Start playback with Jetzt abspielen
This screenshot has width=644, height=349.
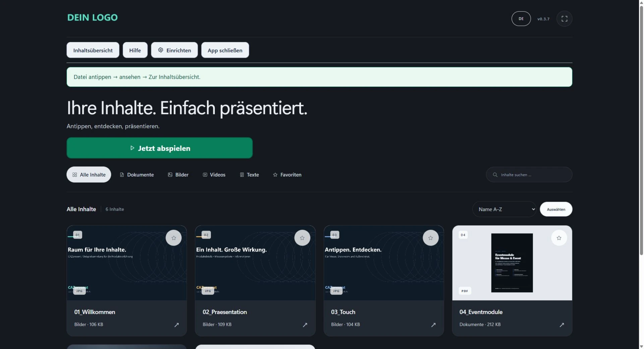point(160,148)
